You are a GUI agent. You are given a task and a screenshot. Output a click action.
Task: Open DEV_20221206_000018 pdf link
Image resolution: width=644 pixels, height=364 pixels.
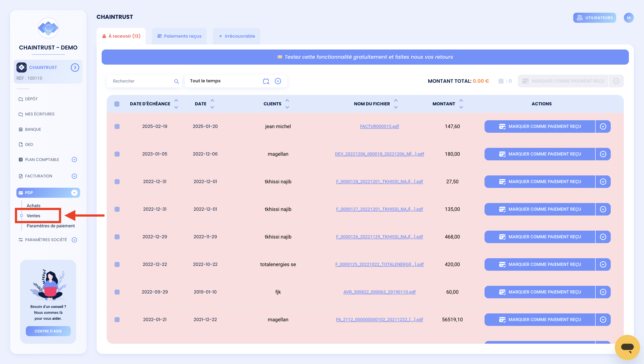(x=379, y=154)
